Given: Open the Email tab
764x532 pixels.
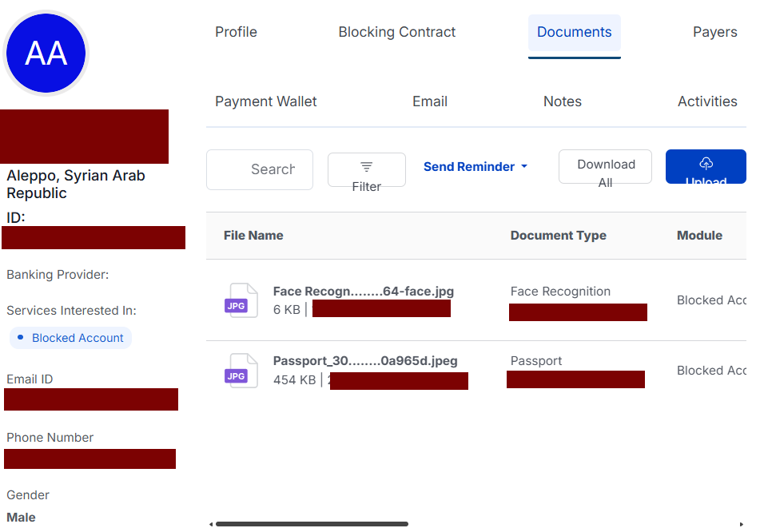Looking at the screenshot, I should [430, 101].
